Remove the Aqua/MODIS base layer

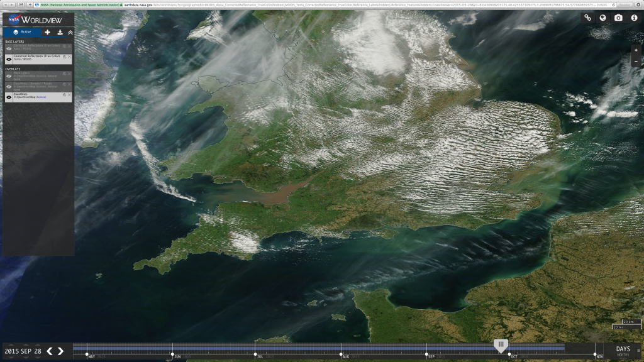tap(69, 47)
